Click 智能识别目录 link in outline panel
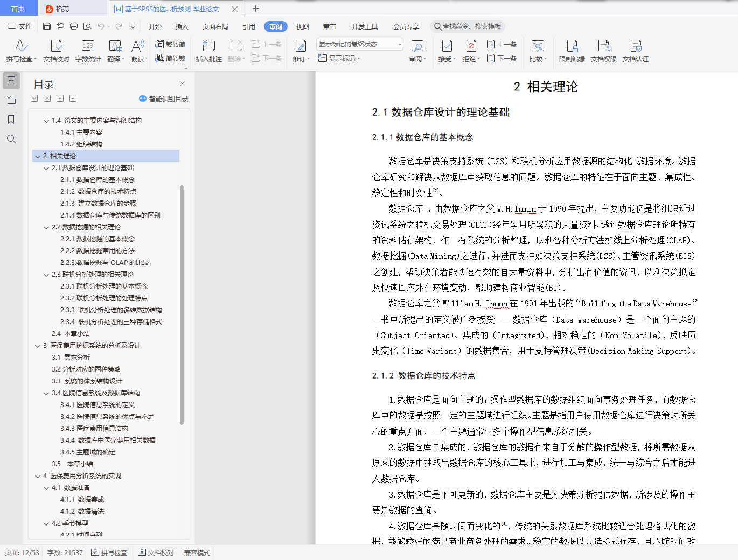The image size is (738, 560). pyautogui.click(x=164, y=99)
